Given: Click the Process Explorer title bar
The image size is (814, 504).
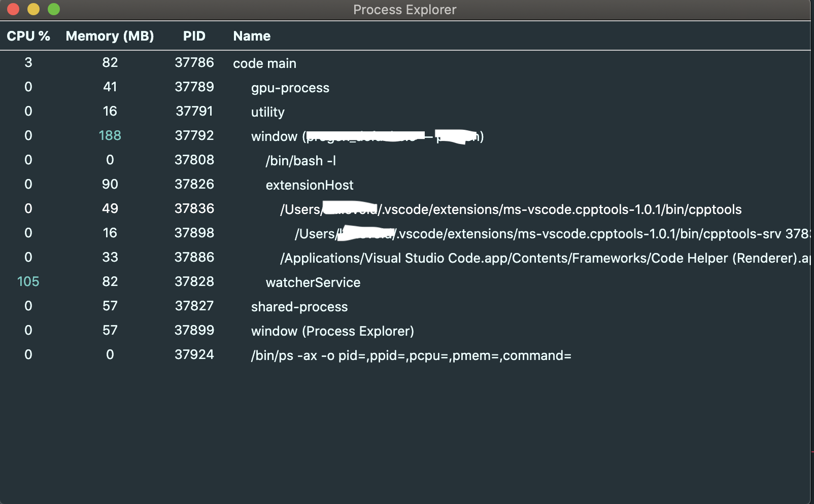Looking at the screenshot, I should [404, 9].
